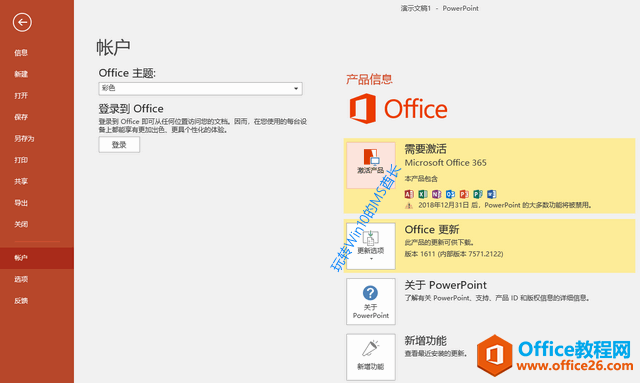The width and height of the screenshot is (640, 383).
Task: Open the 信息 page
Action: (21, 53)
